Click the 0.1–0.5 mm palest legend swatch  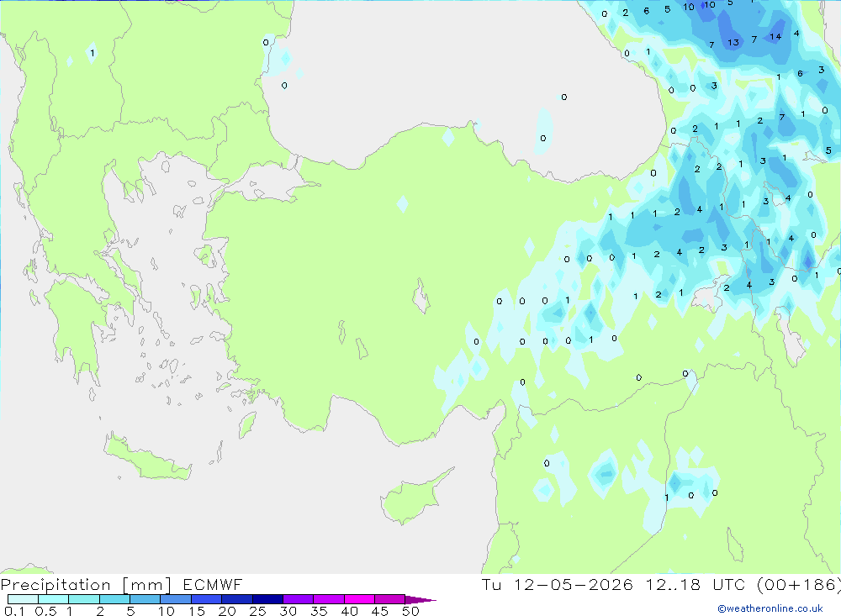point(23,599)
